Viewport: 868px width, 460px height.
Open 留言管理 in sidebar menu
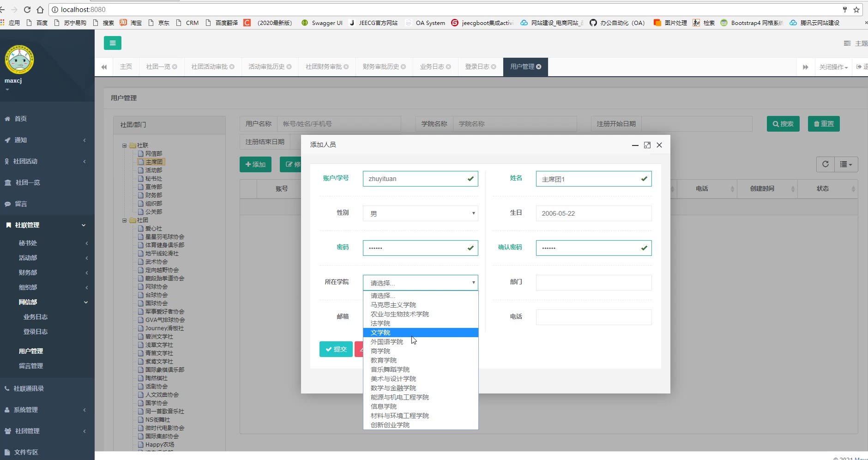(31, 366)
